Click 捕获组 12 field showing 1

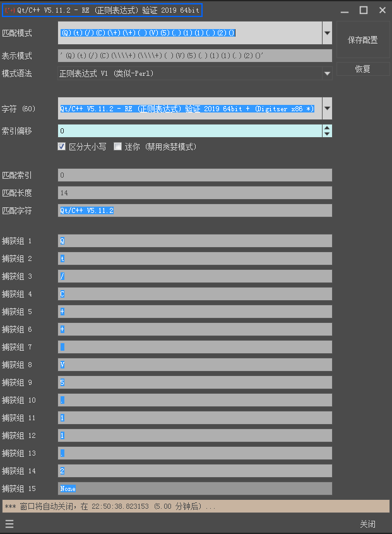pos(195,435)
